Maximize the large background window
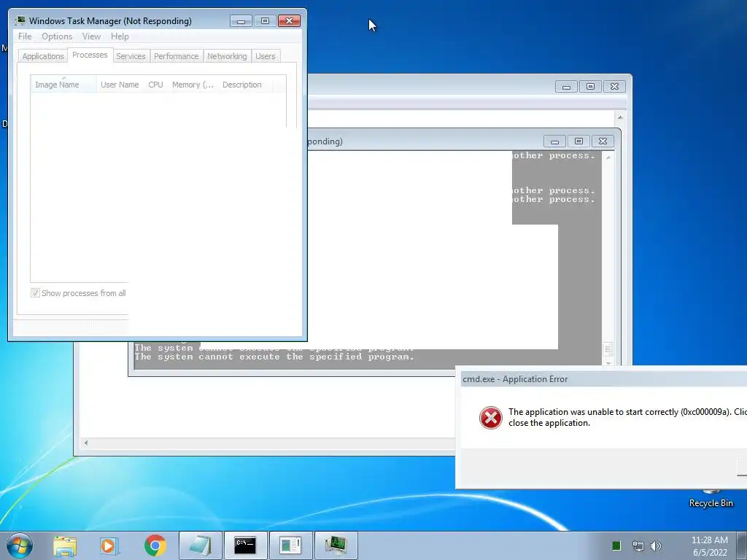The height and width of the screenshot is (560, 747). tap(590, 87)
